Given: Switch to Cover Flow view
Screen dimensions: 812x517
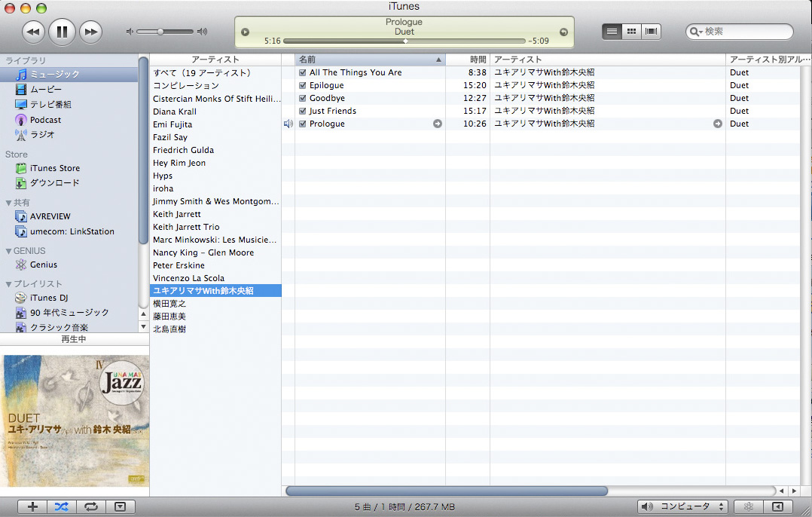Looking at the screenshot, I should pyautogui.click(x=651, y=32).
